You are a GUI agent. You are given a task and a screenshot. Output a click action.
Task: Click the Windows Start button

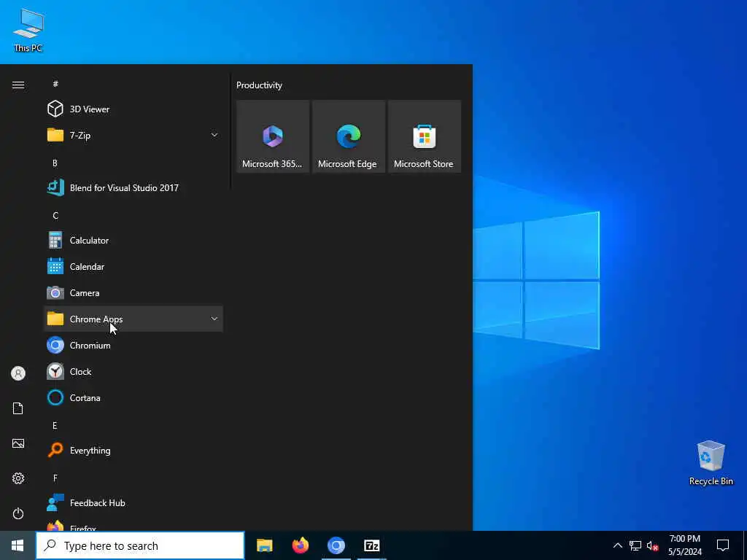click(18, 545)
